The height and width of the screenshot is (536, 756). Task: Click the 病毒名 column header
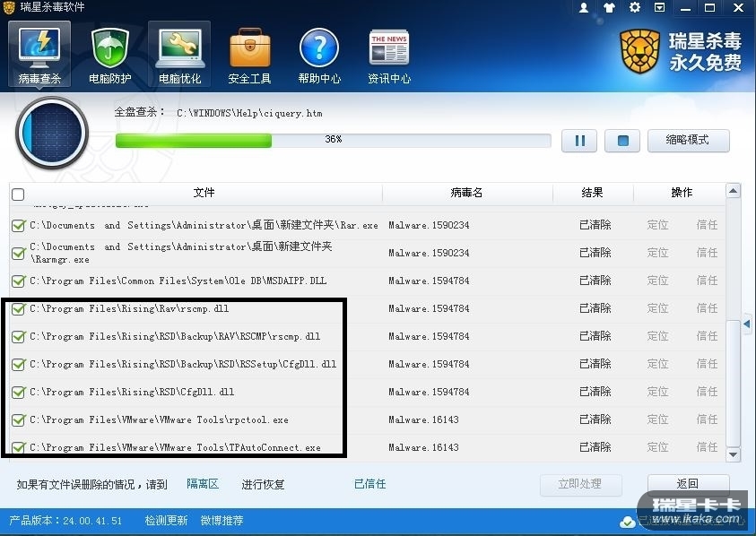point(466,193)
